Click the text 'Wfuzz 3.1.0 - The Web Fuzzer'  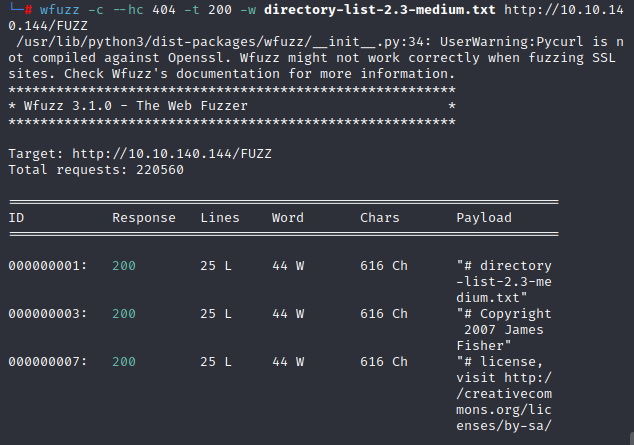[135, 106]
